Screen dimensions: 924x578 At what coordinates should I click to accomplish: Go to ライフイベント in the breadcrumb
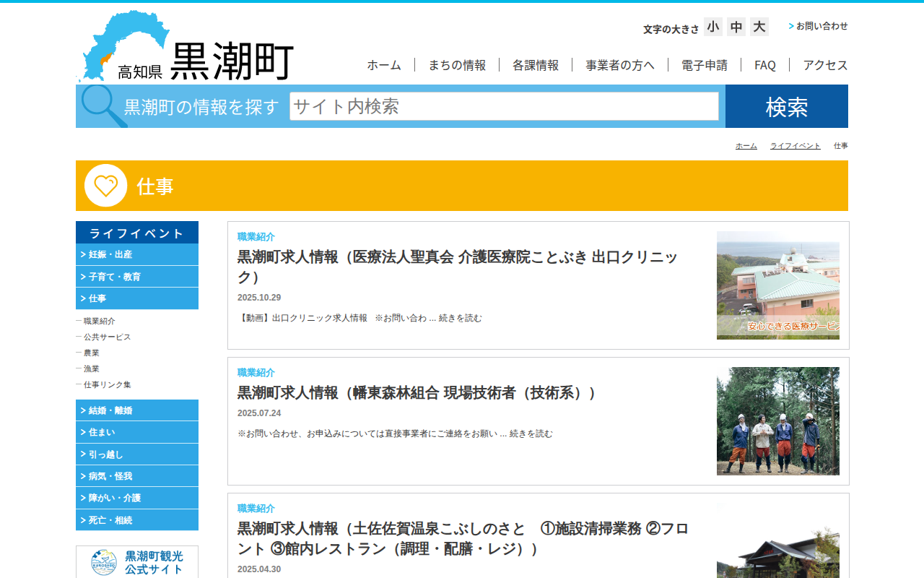795,146
